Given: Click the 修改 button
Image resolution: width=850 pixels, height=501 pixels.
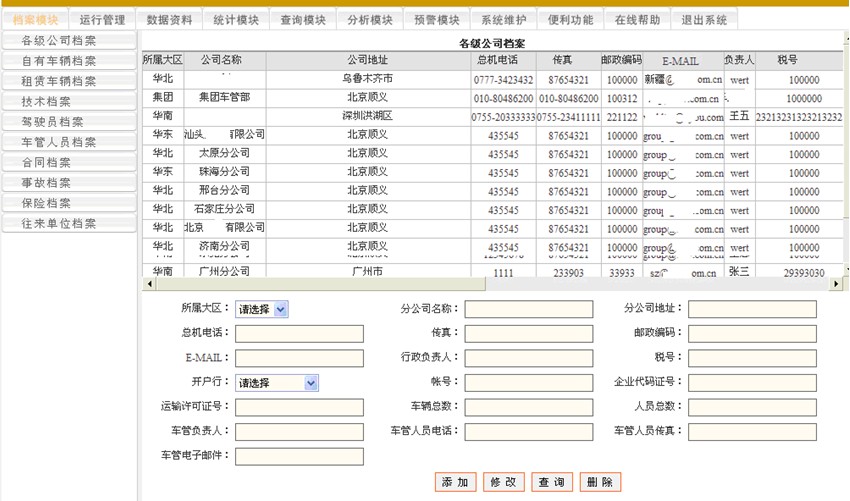Looking at the screenshot, I should pyautogui.click(x=504, y=482).
